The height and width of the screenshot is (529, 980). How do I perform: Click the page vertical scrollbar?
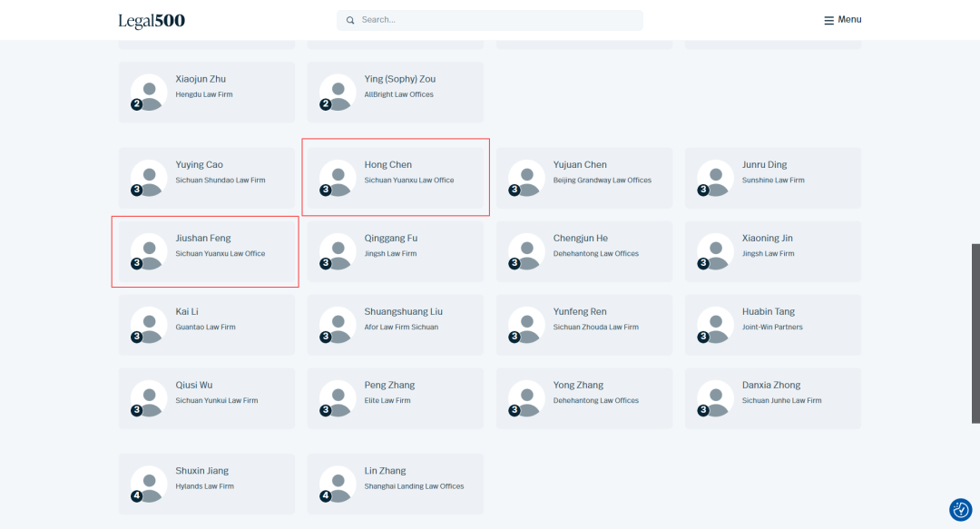click(x=975, y=333)
